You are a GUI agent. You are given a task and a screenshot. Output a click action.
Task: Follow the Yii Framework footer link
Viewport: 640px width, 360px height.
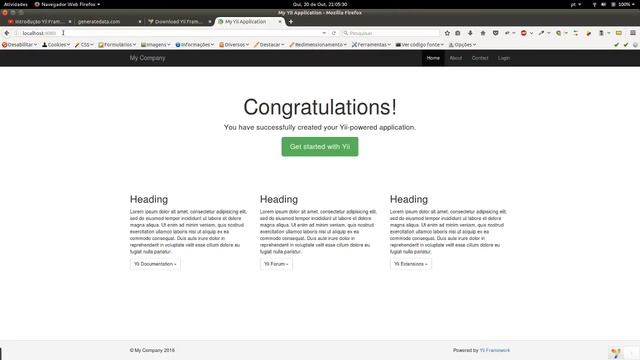495,350
